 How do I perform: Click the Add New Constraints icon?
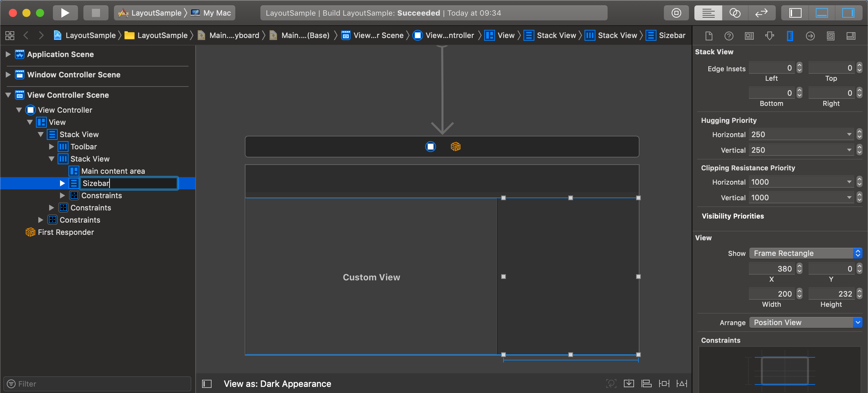[x=664, y=383]
